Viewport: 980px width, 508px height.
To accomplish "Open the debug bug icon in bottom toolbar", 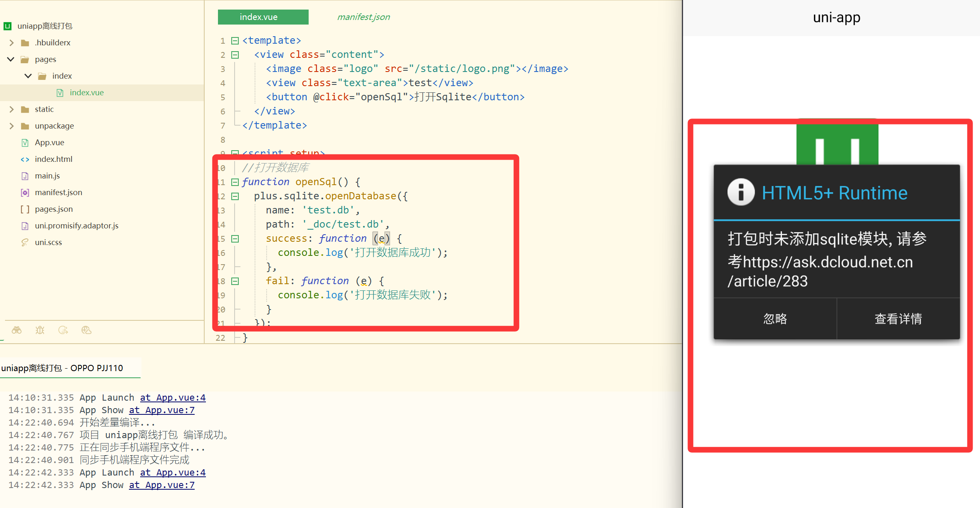I will click(x=40, y=330).
